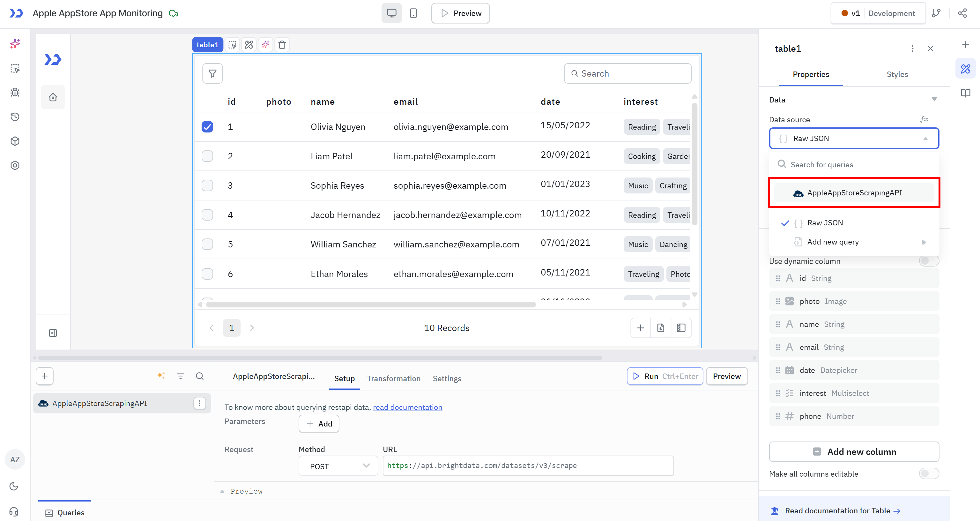Open the settings hexagon icon in left sidebar

point(15,165)
